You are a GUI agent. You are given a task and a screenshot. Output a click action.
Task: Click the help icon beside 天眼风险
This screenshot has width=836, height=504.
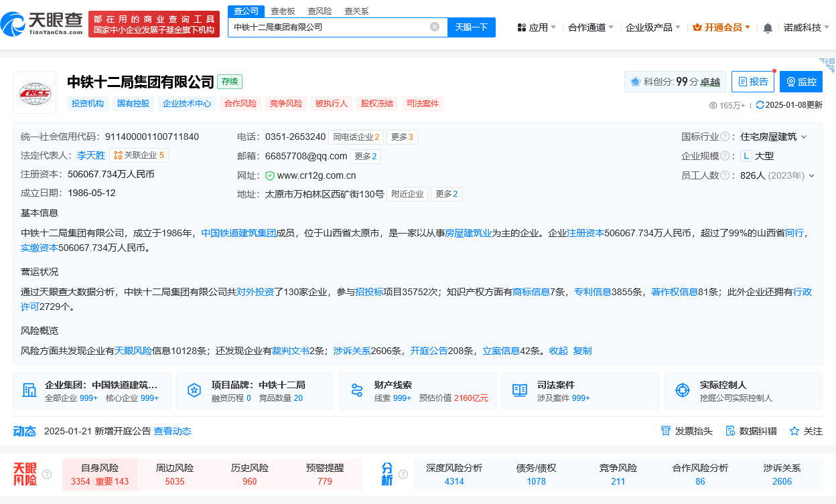[47, 474]
